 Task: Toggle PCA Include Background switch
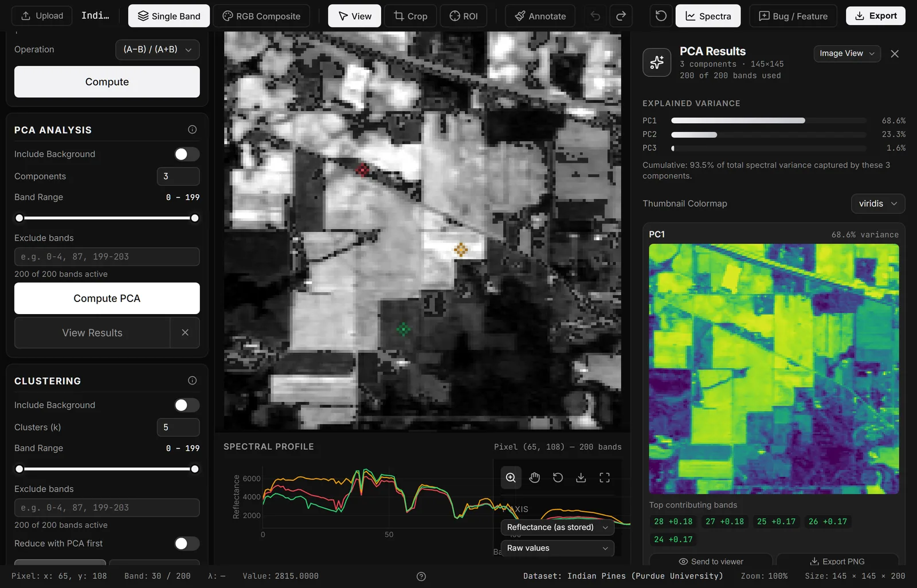point(187,154)
